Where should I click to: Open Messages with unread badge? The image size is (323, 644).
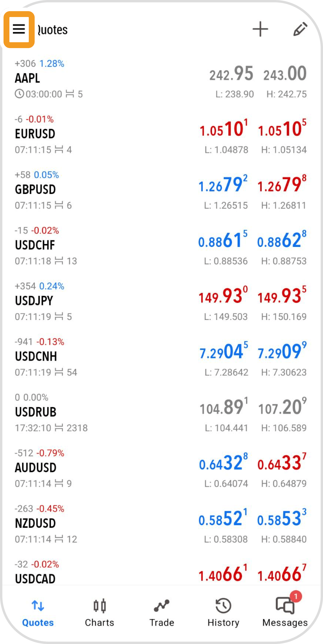pos(285,612)
